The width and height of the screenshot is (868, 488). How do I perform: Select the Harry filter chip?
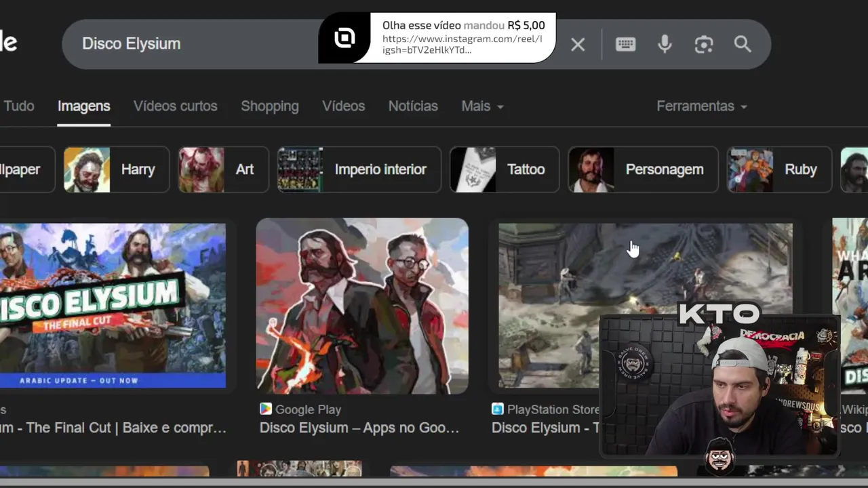[116, 169]
